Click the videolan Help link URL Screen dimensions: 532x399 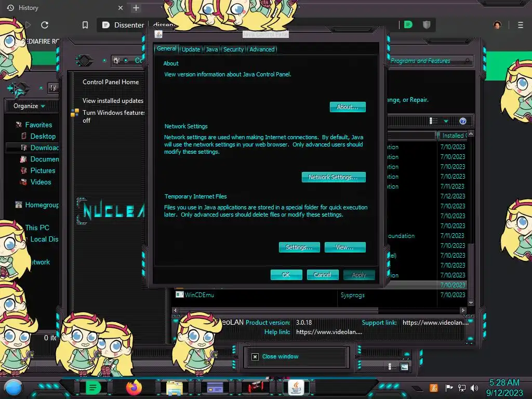pyautogui.click(x=329, y=332)
